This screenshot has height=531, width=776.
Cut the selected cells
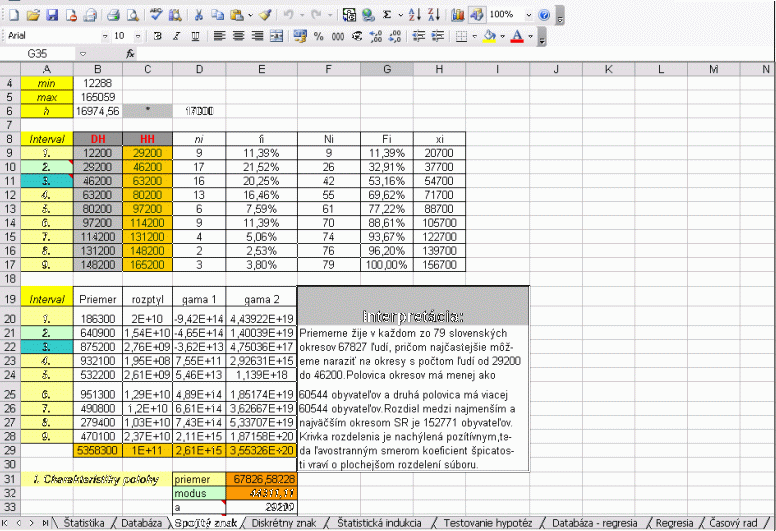click(198, 15)
